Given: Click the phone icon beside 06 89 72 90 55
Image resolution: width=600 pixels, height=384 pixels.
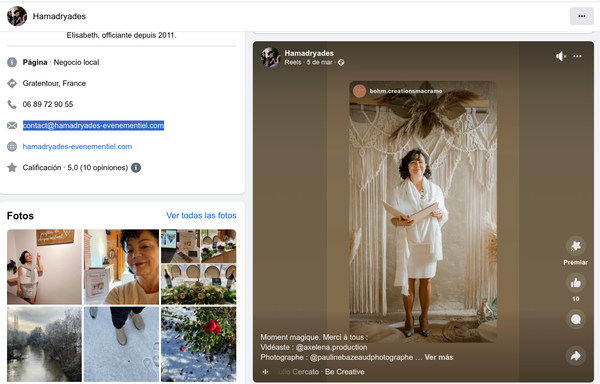Looking at the screenshot, I should coord(12,104).
